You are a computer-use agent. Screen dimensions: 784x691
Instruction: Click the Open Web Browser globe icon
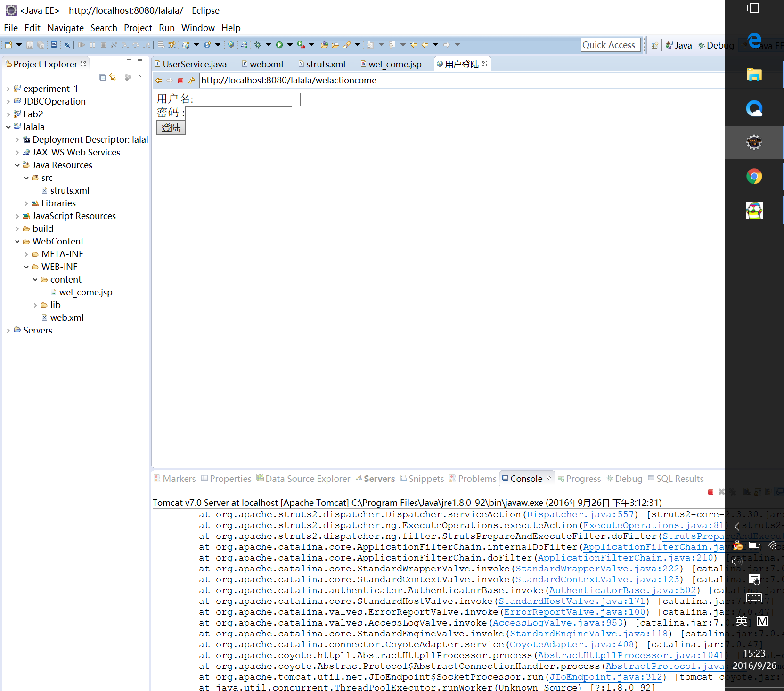point(231,45)
